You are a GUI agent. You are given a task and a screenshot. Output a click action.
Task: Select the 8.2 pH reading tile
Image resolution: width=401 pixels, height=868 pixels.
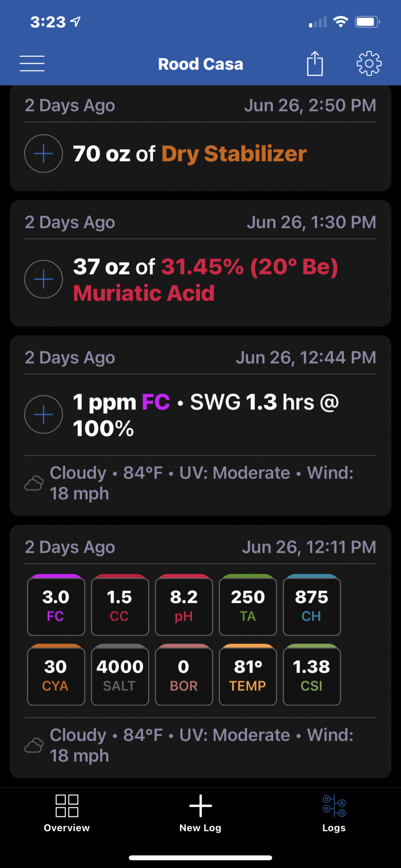pos(184,605)
